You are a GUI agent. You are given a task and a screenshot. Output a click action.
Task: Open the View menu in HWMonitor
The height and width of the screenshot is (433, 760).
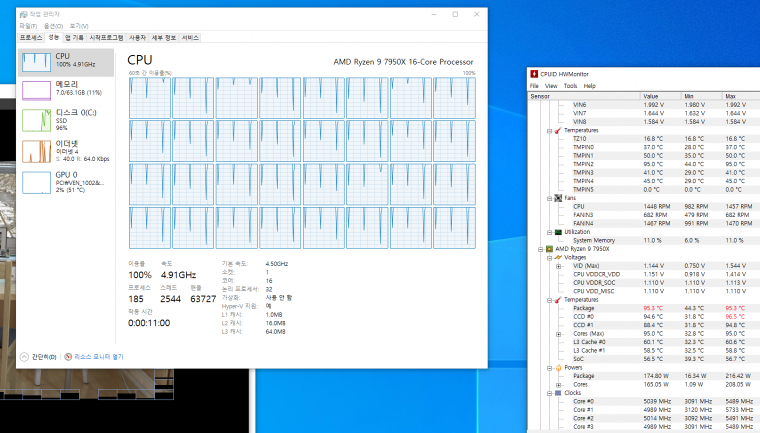tap(551, 86)
